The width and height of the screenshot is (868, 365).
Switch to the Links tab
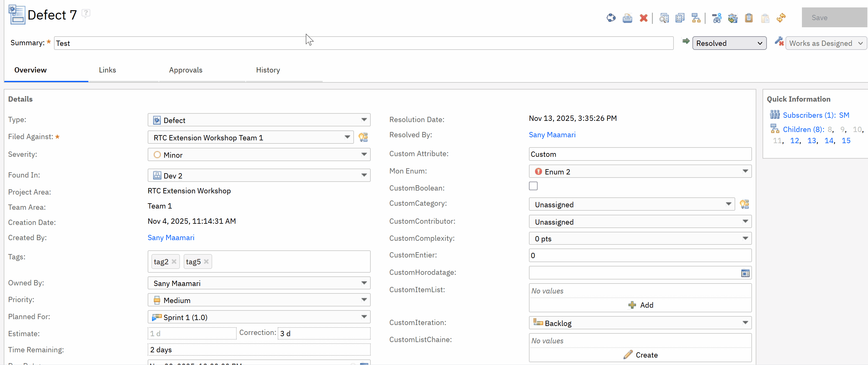coord(107,70)
